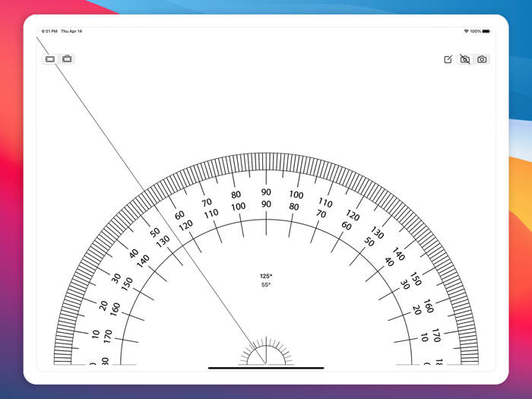532x399 pixels.
Task: Click the Thu Apr 14 date
Action: (71, 31)
